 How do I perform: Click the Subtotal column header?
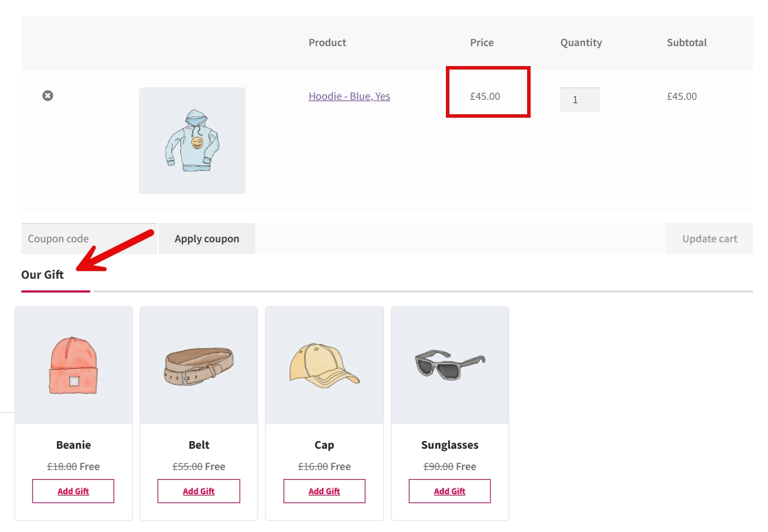pyautogui.click(x=687, y=43)
